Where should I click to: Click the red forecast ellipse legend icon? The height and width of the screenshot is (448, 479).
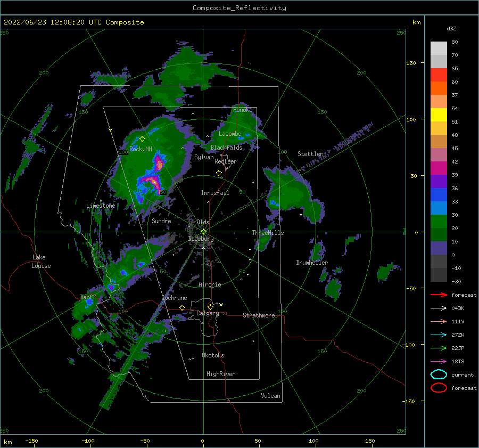(x=439, y=388)
